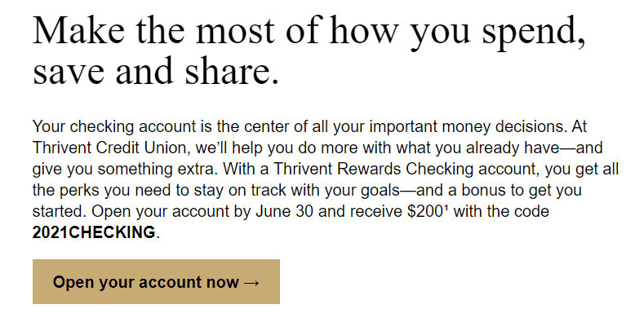
Task: Click the word 'share.' in the headline
Action: [232, 72]
